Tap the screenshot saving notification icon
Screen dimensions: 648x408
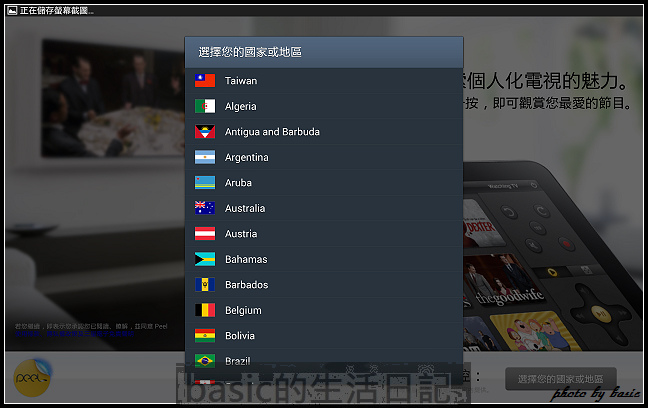12,10
